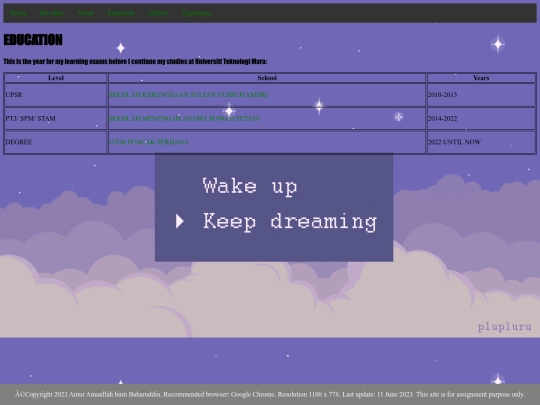The height and width of the screenshot is (405, 540).
Task: Select the DEGREE level cell
Action: [56, 142]
